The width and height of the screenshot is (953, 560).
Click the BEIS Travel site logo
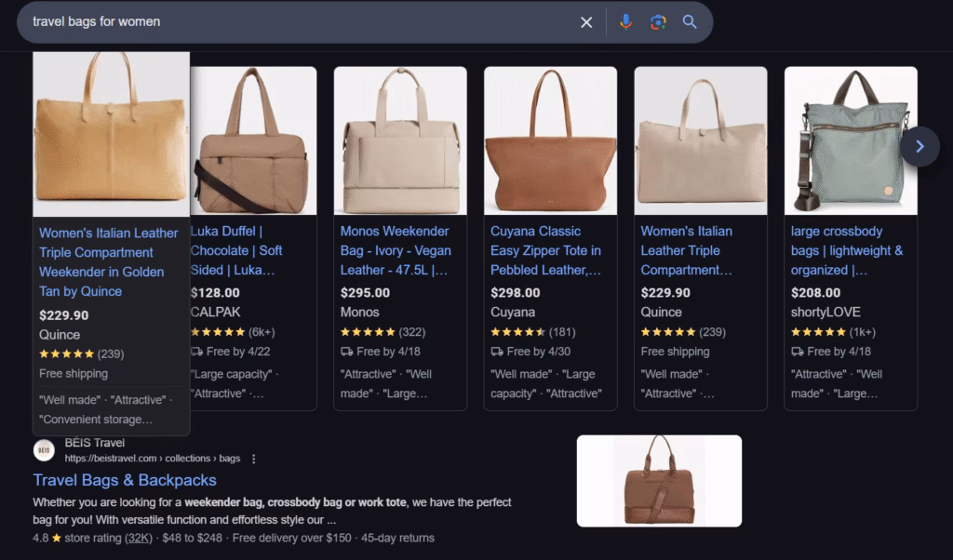(44, 450)
